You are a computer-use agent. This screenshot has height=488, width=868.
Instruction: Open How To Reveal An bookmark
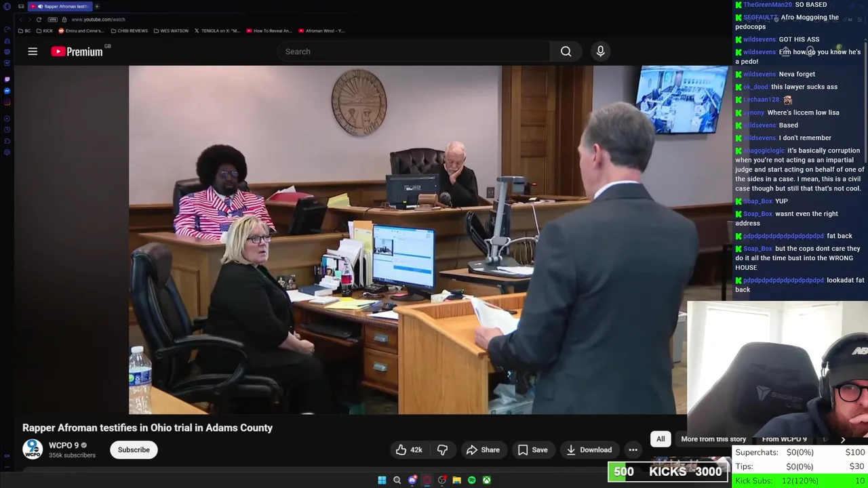(269, 30)
